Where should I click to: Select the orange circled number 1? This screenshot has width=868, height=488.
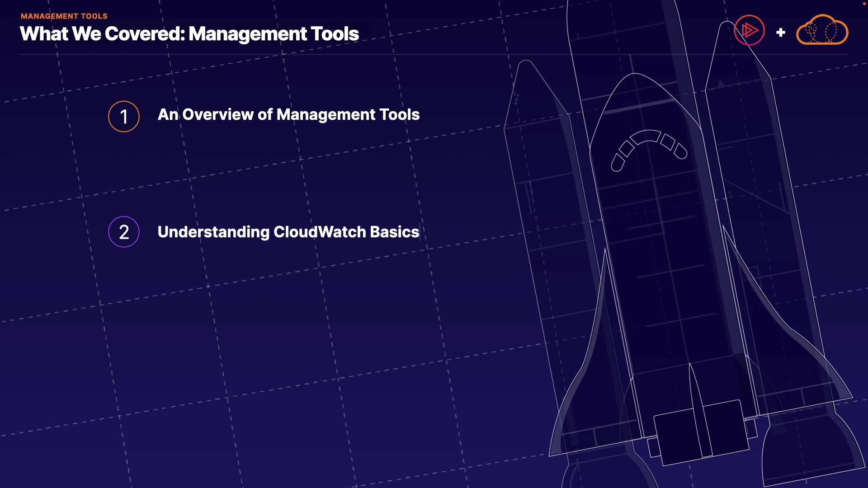point(124,117)
